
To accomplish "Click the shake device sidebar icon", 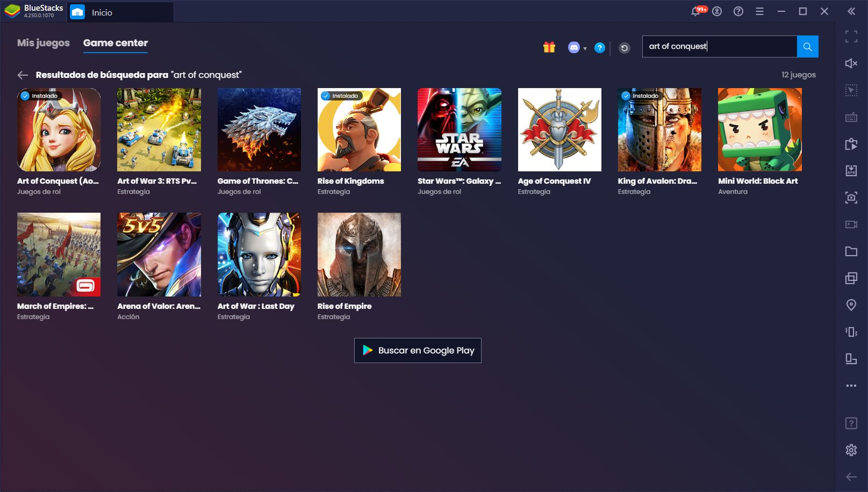I will (851, 332).
